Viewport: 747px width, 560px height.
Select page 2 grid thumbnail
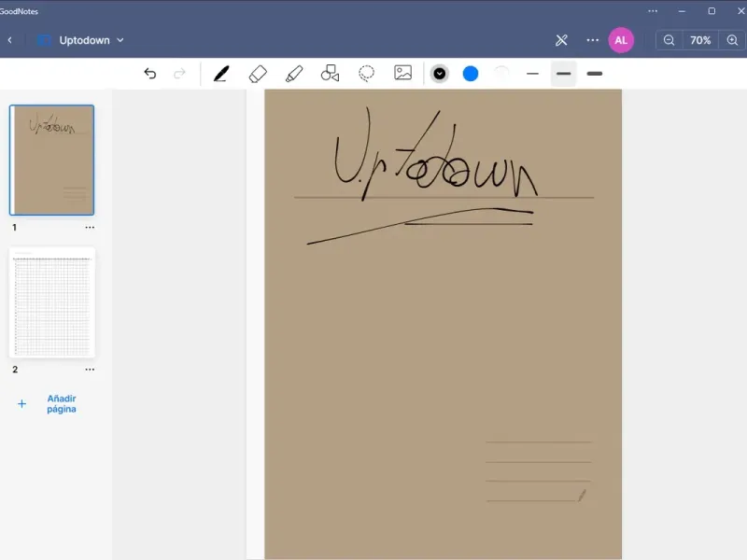pos(52,301)
